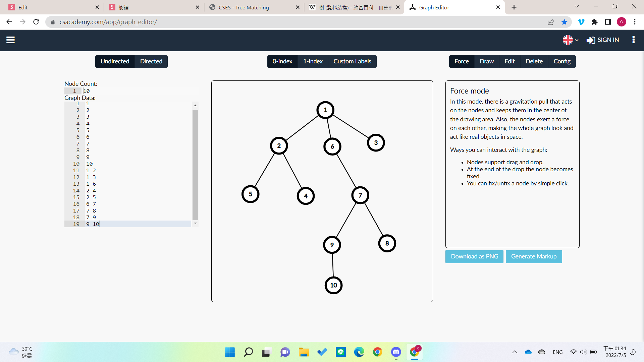Click the graph data scrollbar thumb
The image size is (644, 362).
195,164
